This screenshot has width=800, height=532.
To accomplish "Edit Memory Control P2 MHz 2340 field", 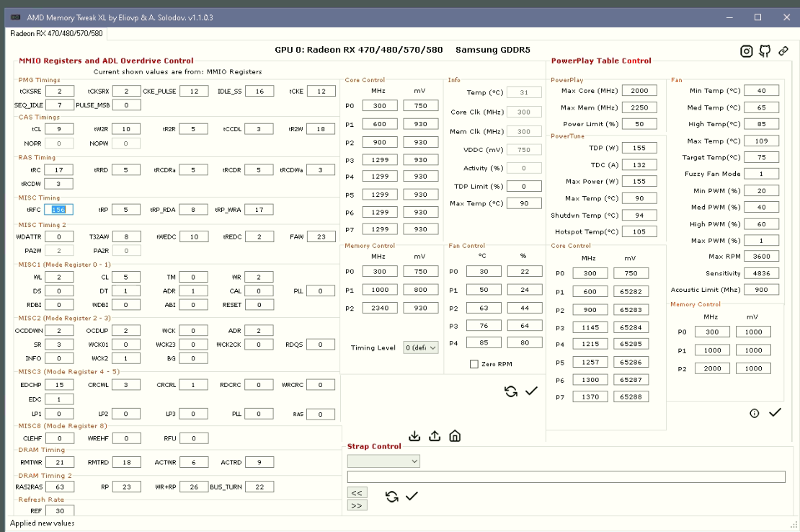I will pyautogui.click(x=380, y=308).
